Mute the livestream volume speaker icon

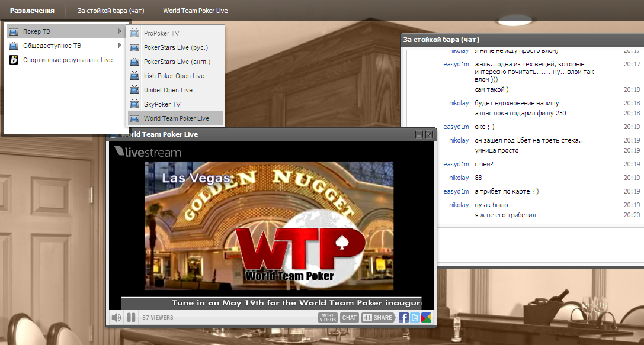[x=116, y=318]
